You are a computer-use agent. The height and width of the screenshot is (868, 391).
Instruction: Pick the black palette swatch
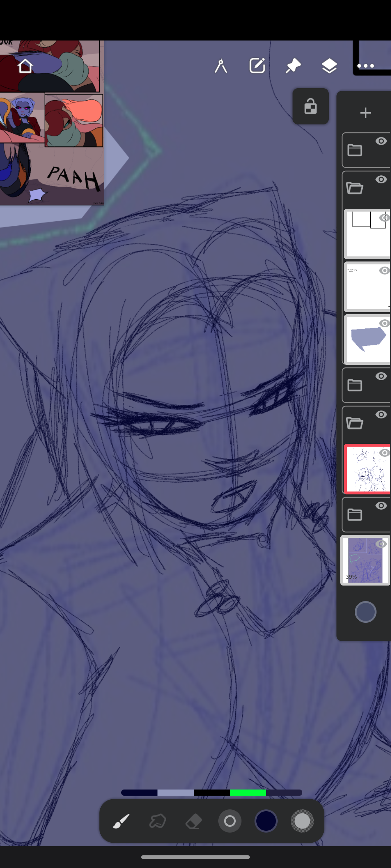click(212, 792)
